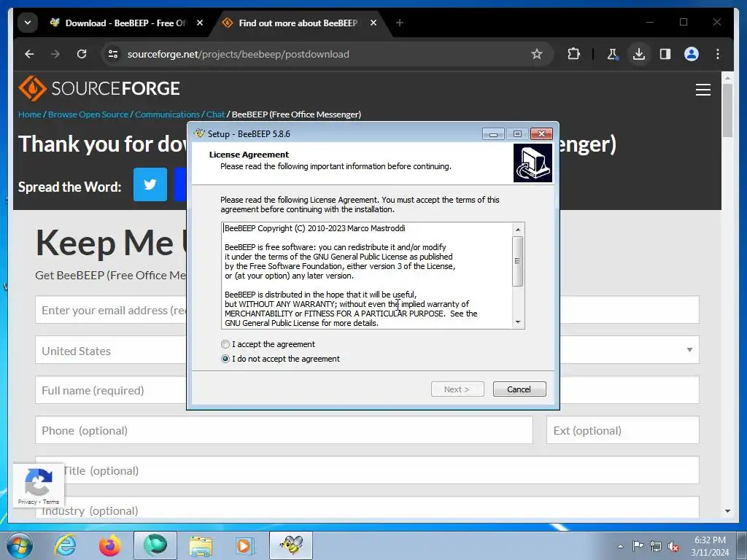The height and width of the screenshot is (560, 747).
Task: Open tab search dropdown arrow
Action: pos(28,23)
